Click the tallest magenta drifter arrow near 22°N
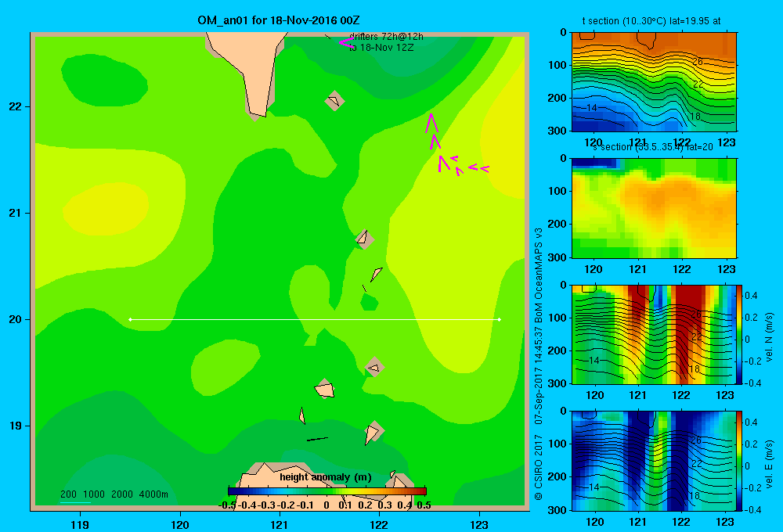The width and height of the screenshot is (783, 532). tap(431, 124)
